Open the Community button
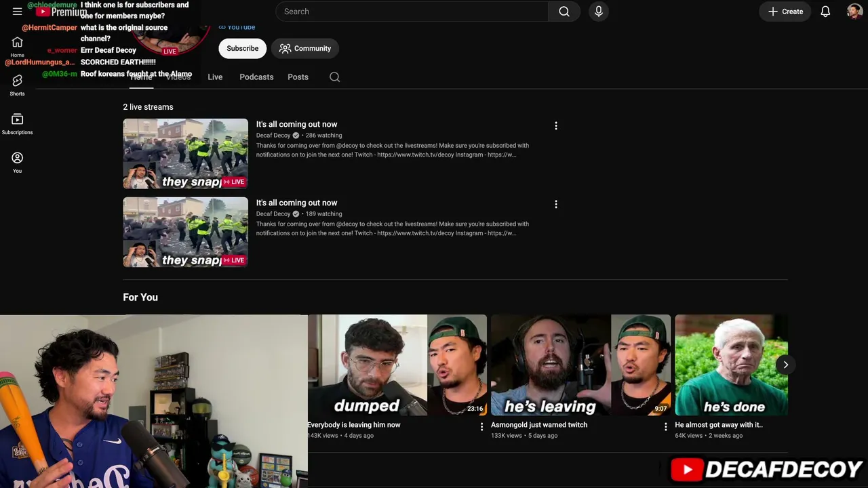The height and width of the screenshot is (488, 868). [305, 49]
